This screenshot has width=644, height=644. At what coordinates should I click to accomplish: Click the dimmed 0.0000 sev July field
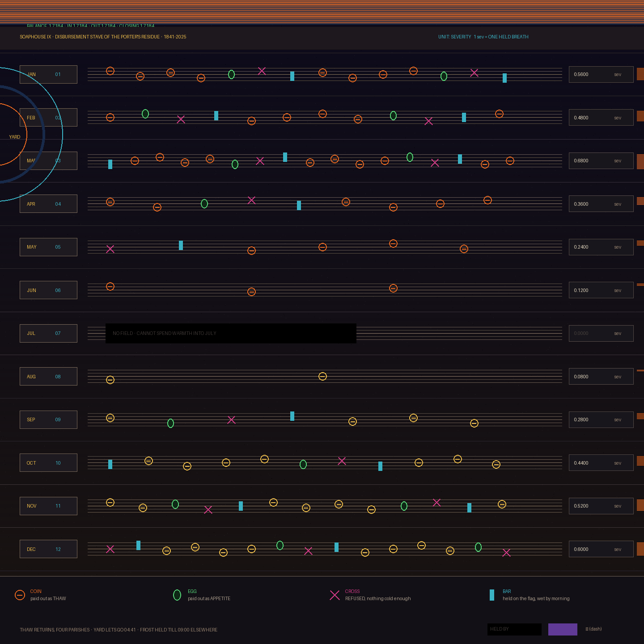(601, 334)
